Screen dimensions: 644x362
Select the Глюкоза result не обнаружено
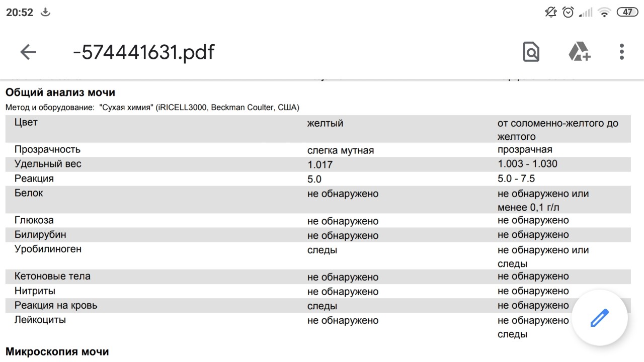[343, 221]
